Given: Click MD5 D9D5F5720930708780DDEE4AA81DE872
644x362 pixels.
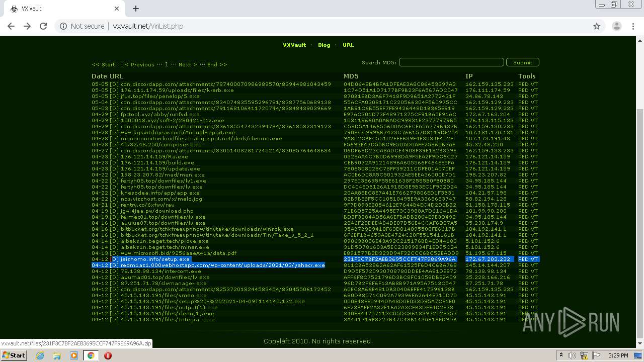Looking at the screenshot, I should pyautogui.click(x=399, y=271).
